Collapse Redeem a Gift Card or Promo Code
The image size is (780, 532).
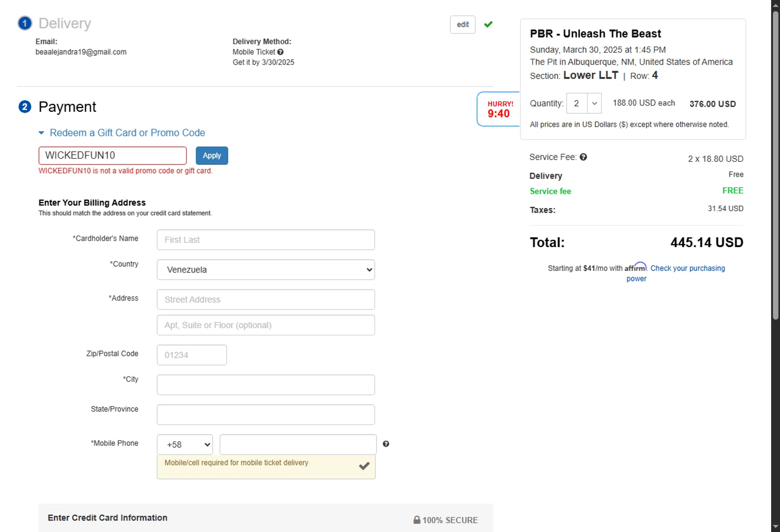coord(122,133)
